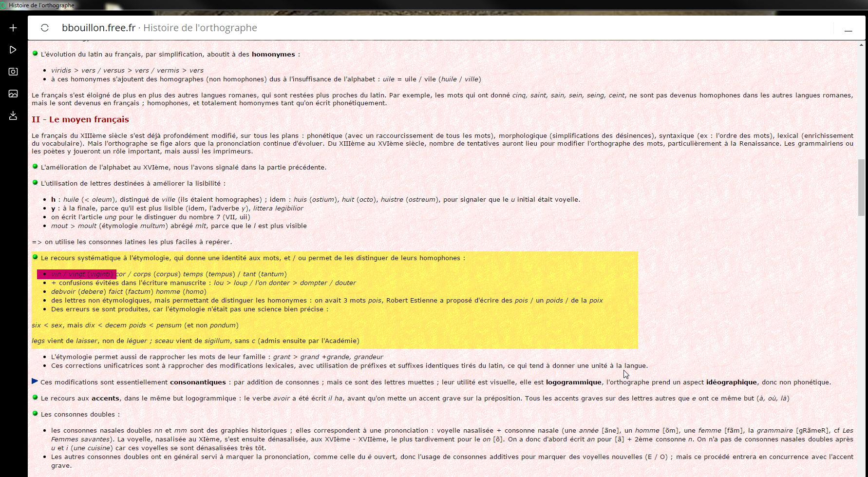Click the plus icon in the sidebar
Viewport: 868px width, 477px height.
coord(13,28)
